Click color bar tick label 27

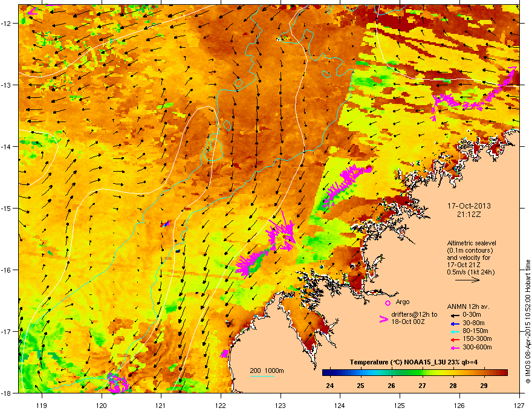pyautogui.click(x=422, y=386)
